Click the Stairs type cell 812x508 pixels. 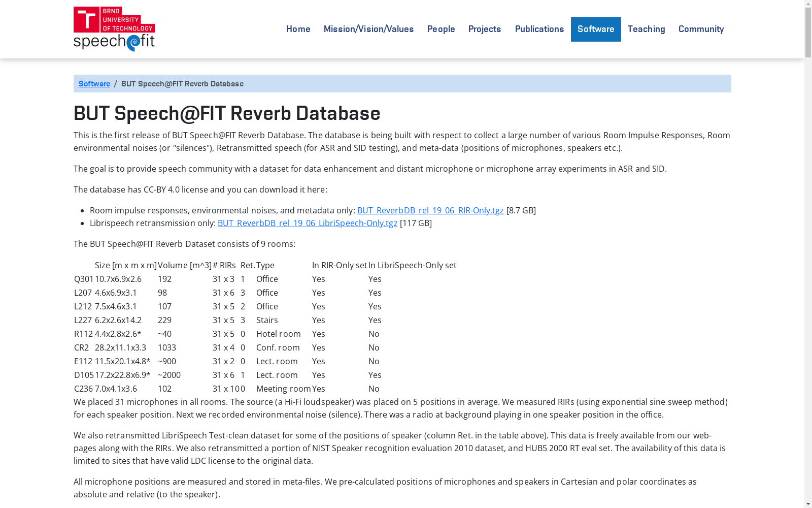point(267,320)
